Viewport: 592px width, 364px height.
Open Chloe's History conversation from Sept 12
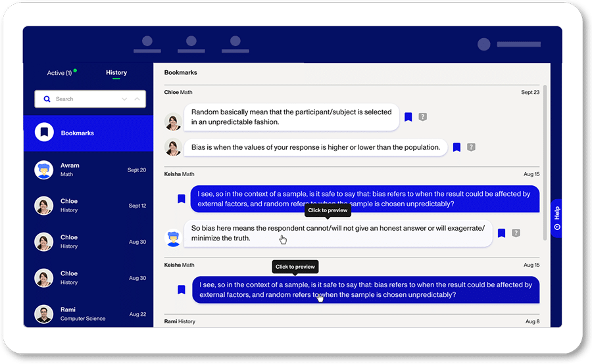pos(88,206)
